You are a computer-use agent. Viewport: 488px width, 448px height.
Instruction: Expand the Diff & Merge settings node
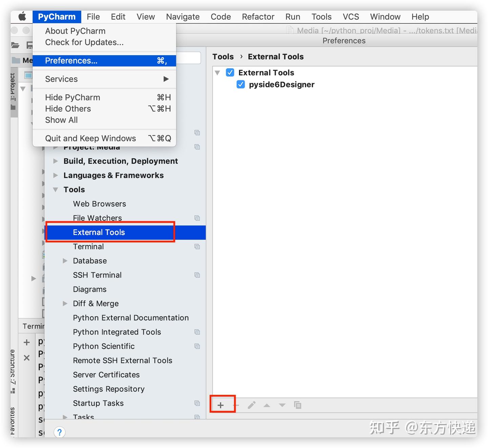[x=65, y=304]
